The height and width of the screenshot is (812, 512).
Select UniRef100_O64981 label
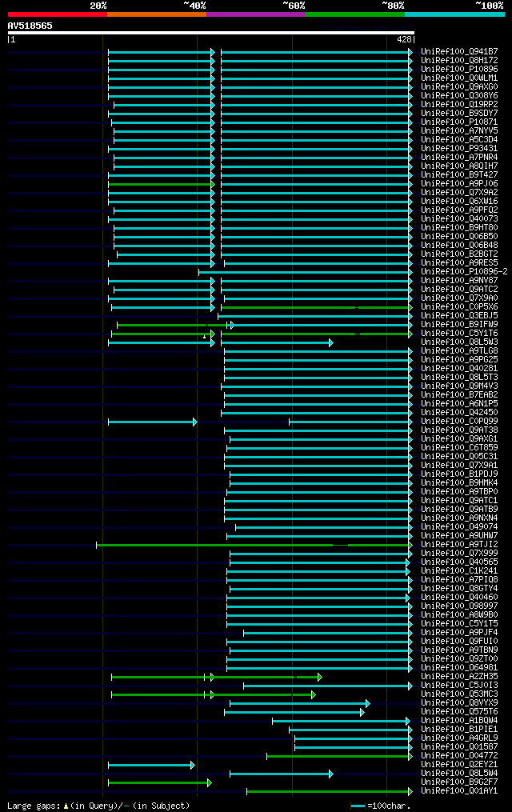pyautogui.click(x=459, y=668)
